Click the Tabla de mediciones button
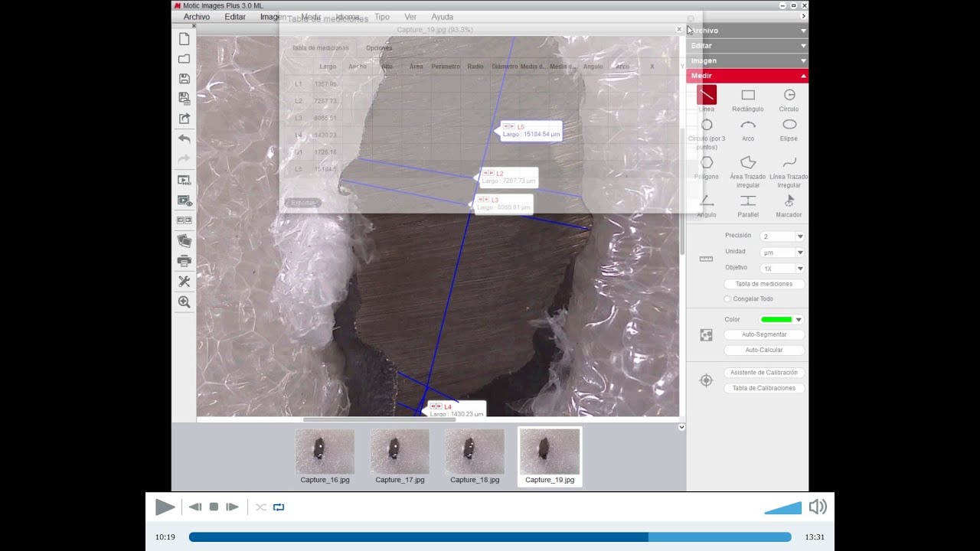The width and height of the screenshot is (980, 551). (x=764, y=284)
